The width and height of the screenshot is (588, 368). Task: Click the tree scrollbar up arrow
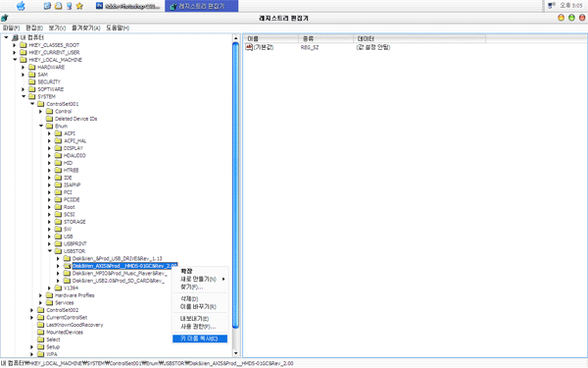tap(236, 38)
